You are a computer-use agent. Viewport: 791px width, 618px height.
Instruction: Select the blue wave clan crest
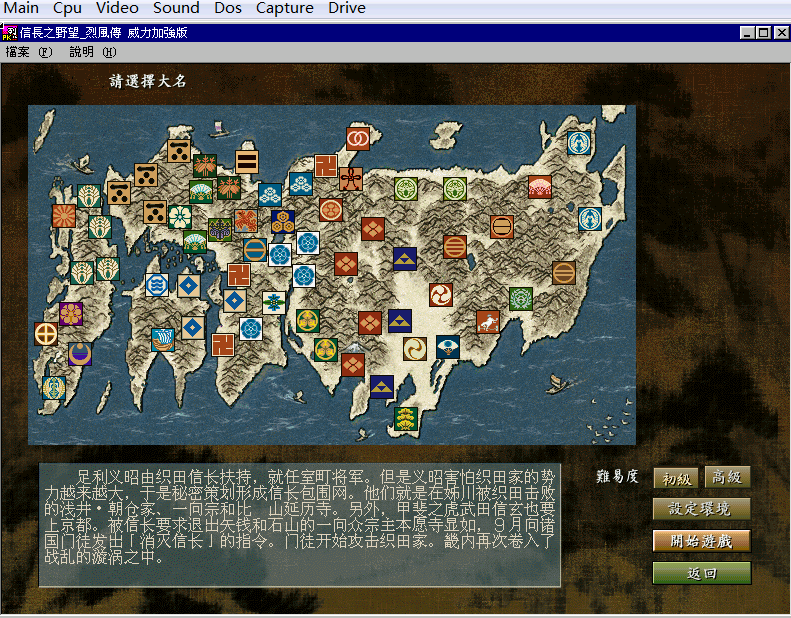tap(157, 285)
